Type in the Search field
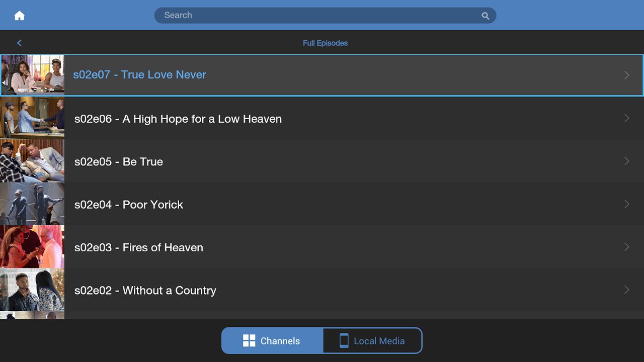The width and height of the screenshot is (644, 362). 317,16
